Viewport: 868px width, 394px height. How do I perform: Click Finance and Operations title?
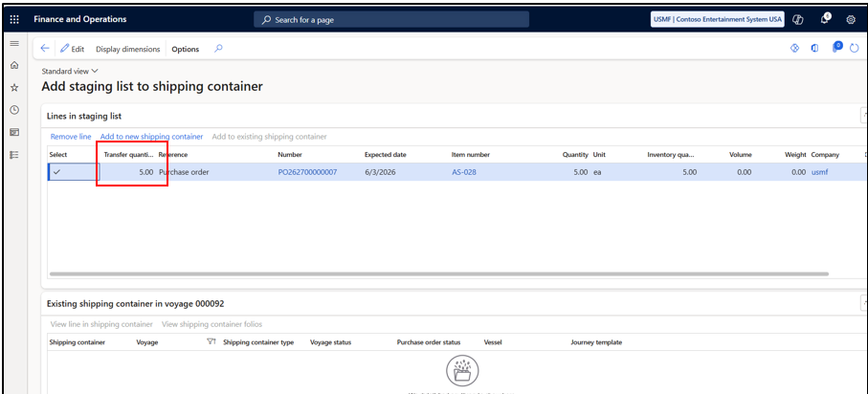pyautogui.click(x=79, y=19)
